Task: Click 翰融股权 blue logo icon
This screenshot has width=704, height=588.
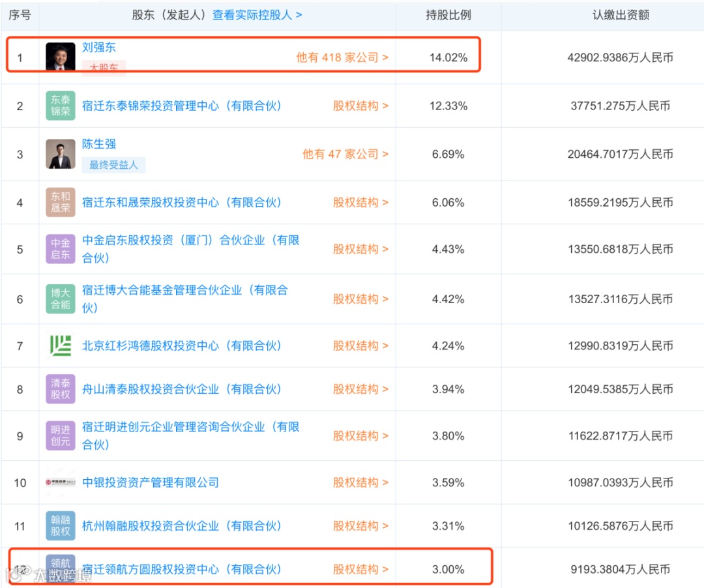Action: 61,525
